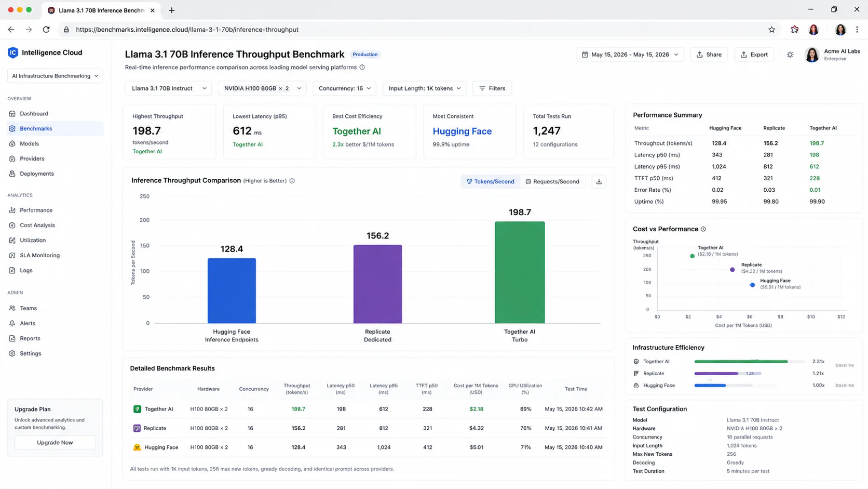The width and height of the screenshot is (868, 489).
Task: Click the browser address bar URL
Action: click(187, 30)
